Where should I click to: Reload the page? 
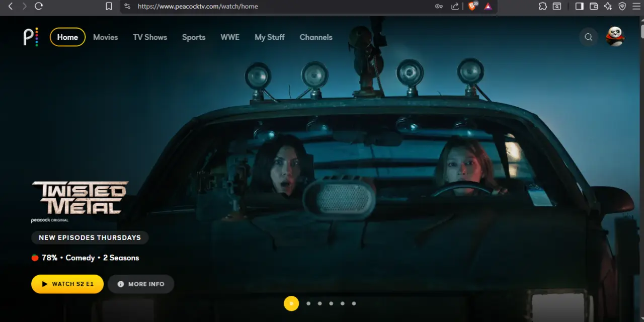coord(39,6)
